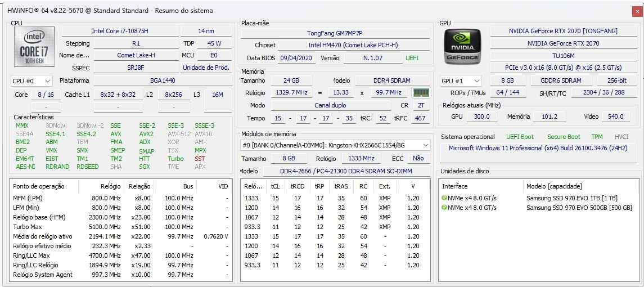Click the NVIDIA GeForce logo
Screen dimensions: 644x287
pyautogui.click(x=462, y=47)
